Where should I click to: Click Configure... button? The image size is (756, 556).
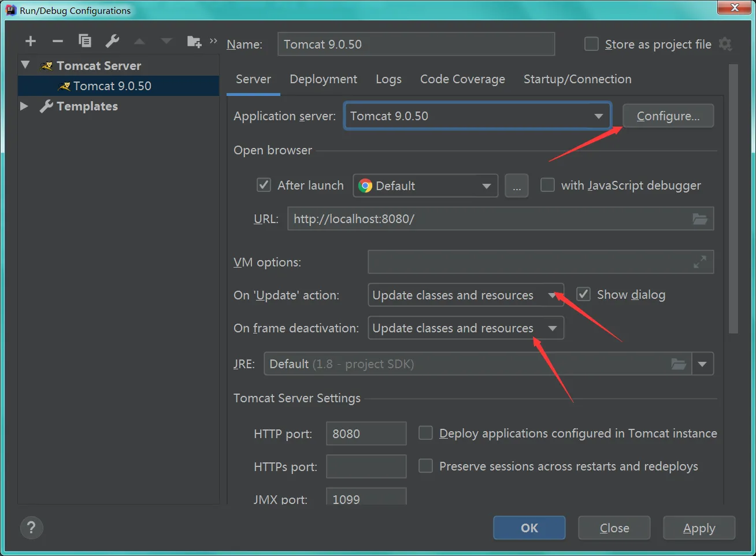pyautogui.click(x=668, y=116)
